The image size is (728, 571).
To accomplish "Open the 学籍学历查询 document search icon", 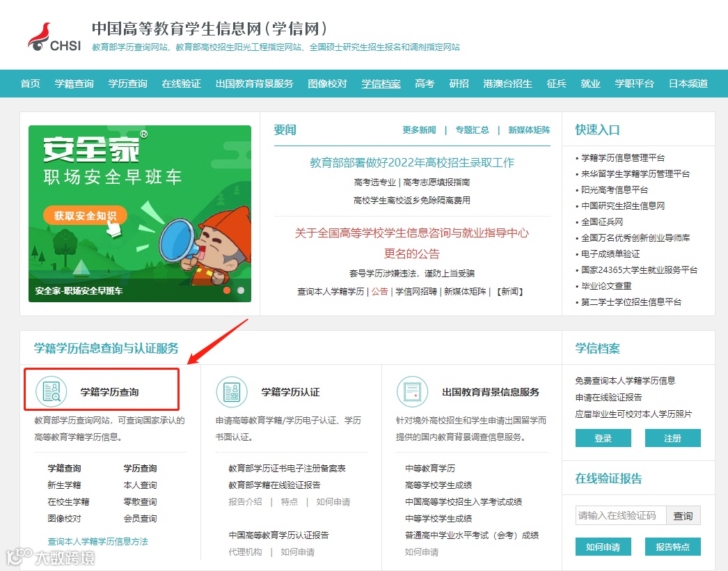I will [52, 391].
